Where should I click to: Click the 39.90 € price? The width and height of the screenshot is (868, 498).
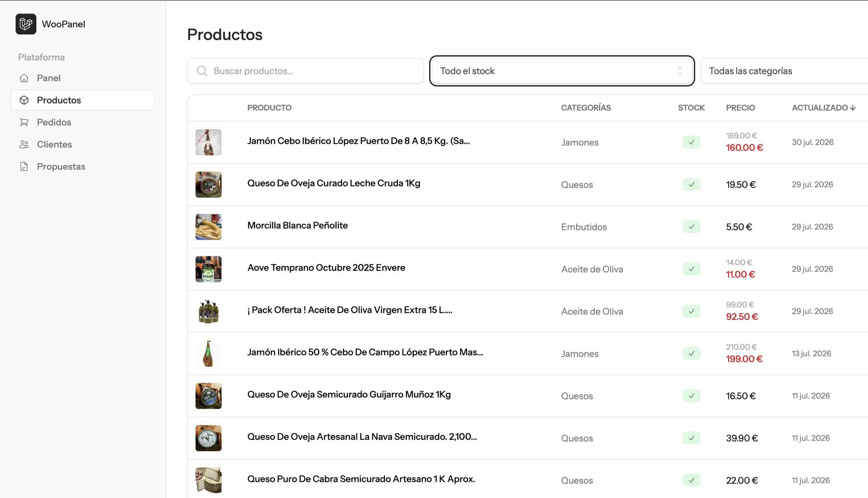click(742, 438)
